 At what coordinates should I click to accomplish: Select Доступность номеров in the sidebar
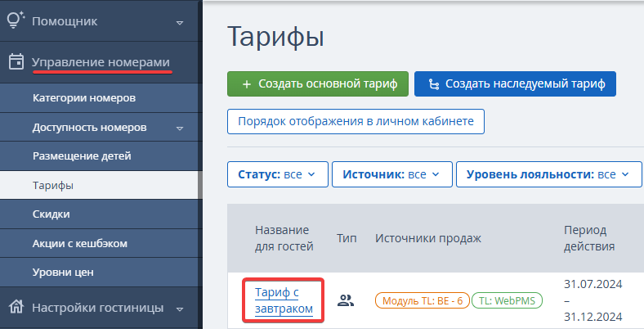point(99,128)
